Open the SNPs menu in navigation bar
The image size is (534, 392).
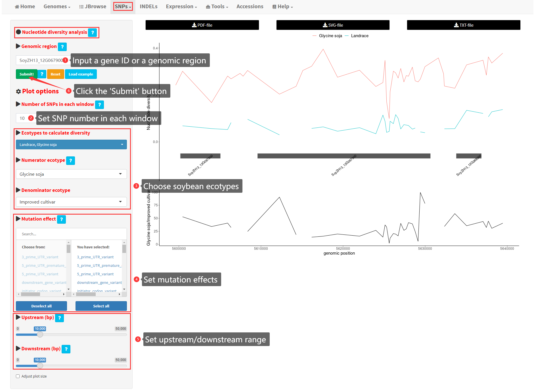click(123, 7)
